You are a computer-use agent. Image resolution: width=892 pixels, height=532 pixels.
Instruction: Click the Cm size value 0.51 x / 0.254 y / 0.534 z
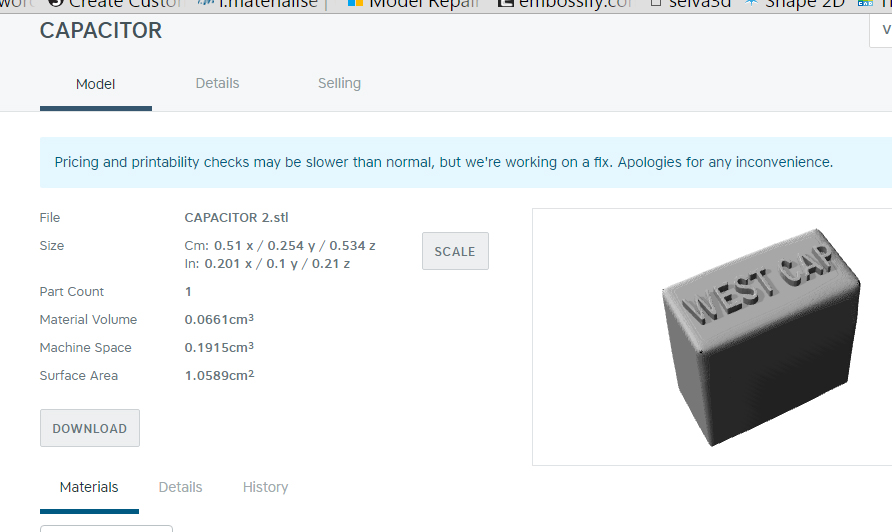(x=295, y=245)
